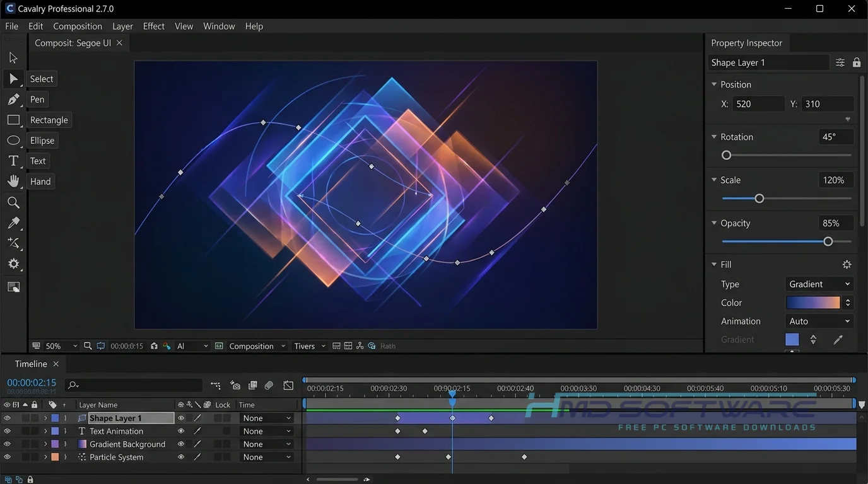Image resolution: width=868 pixels, height=484 pixels.
Task: Pick the Ellipse shape tool
Action: 13,141
